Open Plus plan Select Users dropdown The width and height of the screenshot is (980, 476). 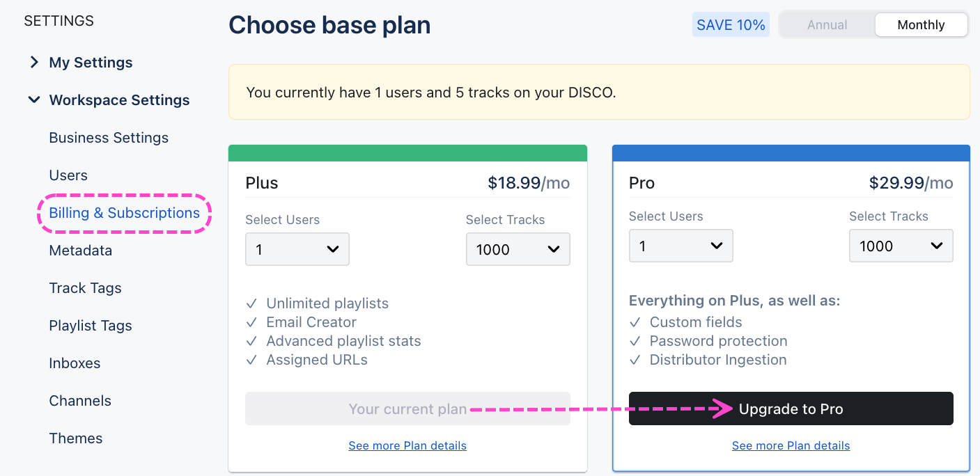tap(297, 249)
